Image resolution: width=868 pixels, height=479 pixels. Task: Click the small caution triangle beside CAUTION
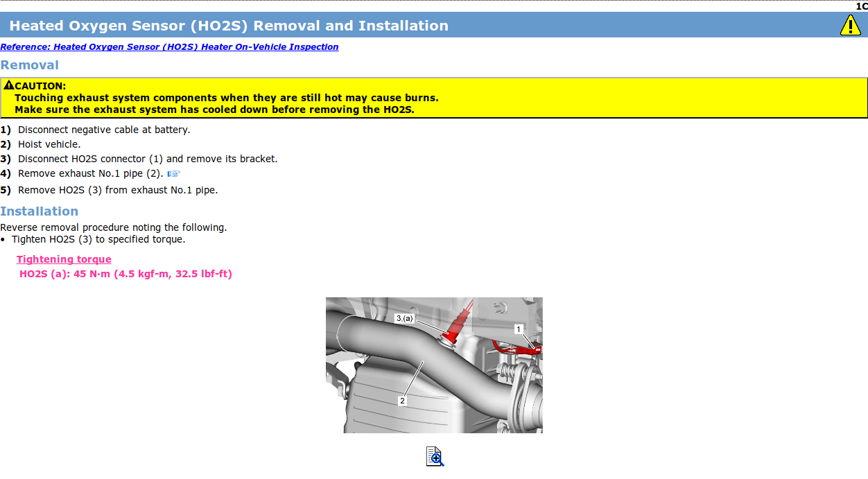8,85
